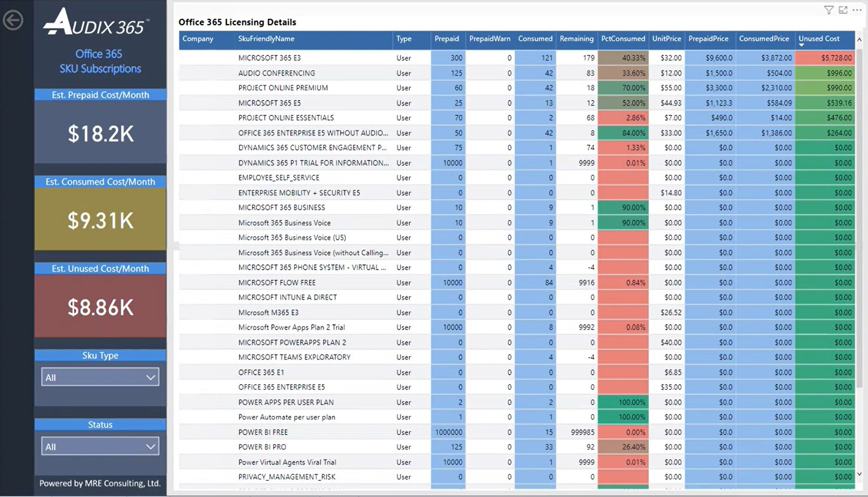This screenshot has width=868, height=497.
Task: Click the 1000000 prepaid cell for Power BI Free
Action: pyautogui.click(x=448, y=433)
